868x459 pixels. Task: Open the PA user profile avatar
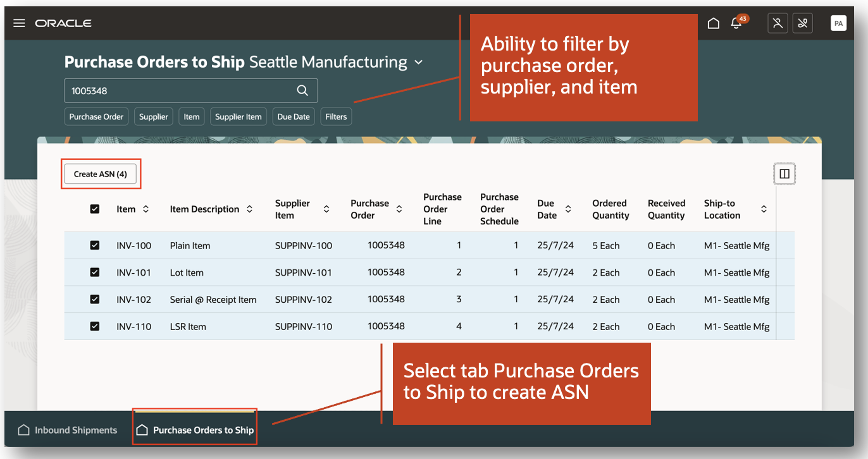point(838,23)
